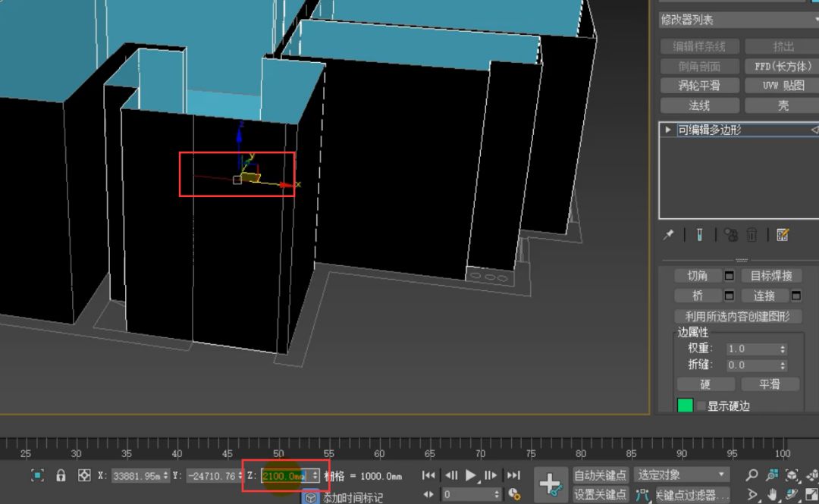Toggle Show End Result test-tube icon
The image size is (819, 504).
(699, 235)
